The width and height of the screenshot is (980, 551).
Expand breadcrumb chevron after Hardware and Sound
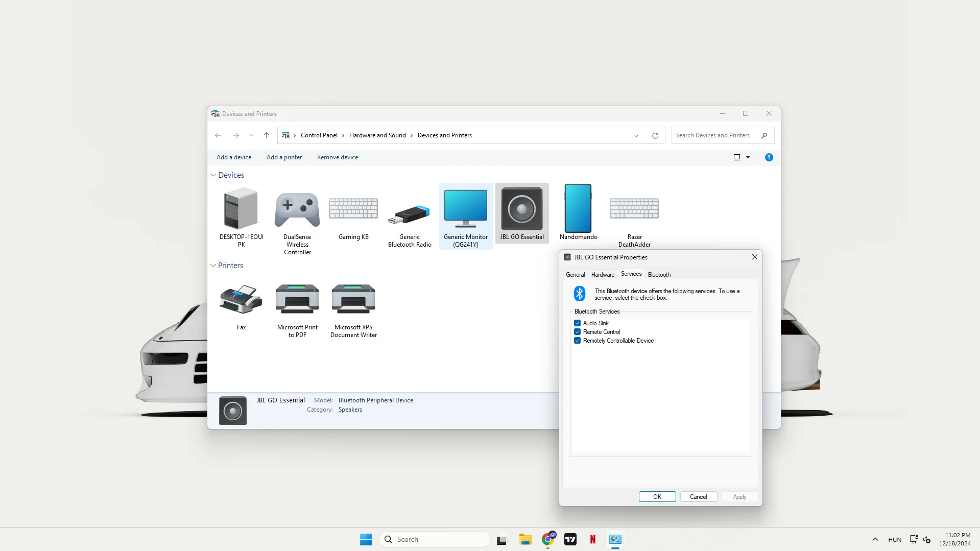click(412, 135)
